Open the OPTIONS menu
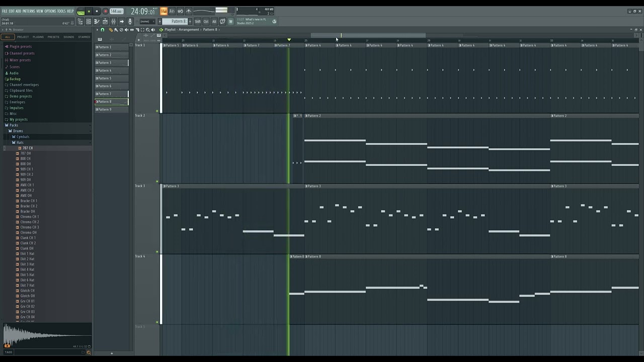The image size is (644, 362). click(50, 11)
